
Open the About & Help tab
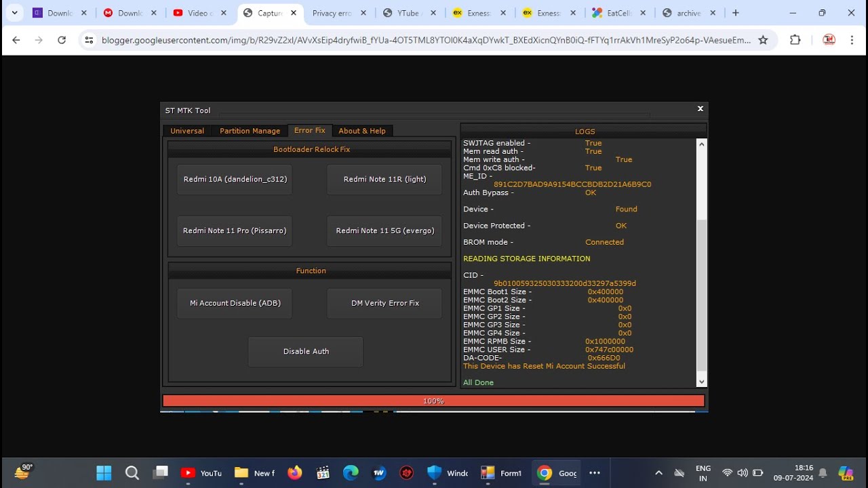[362, 131]
